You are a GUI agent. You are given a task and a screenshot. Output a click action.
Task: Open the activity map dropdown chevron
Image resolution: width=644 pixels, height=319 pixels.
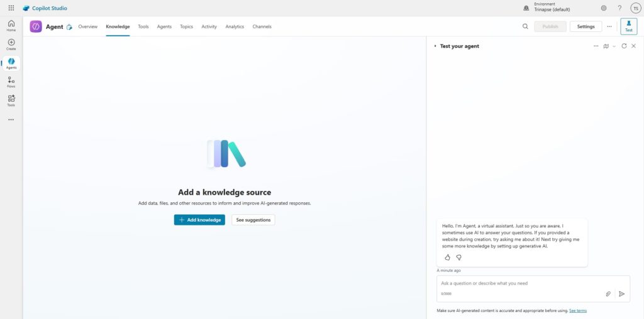click(614, 46)
